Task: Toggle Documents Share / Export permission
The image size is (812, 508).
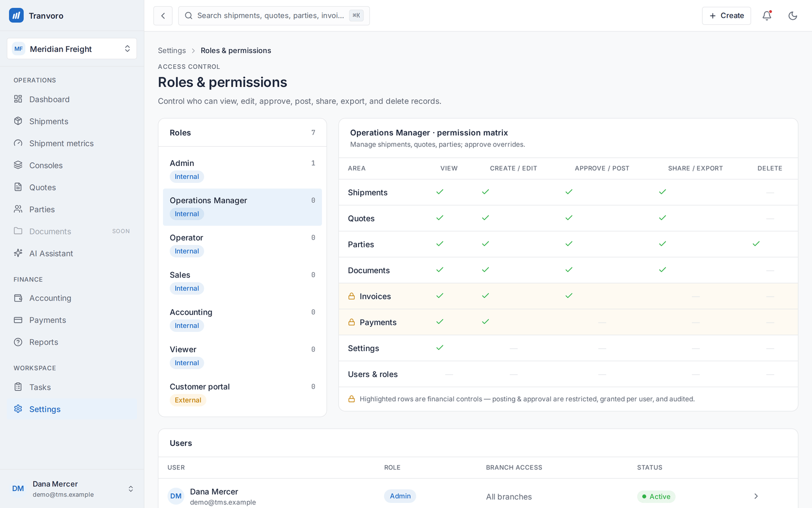Action: (x=663, y=270)
